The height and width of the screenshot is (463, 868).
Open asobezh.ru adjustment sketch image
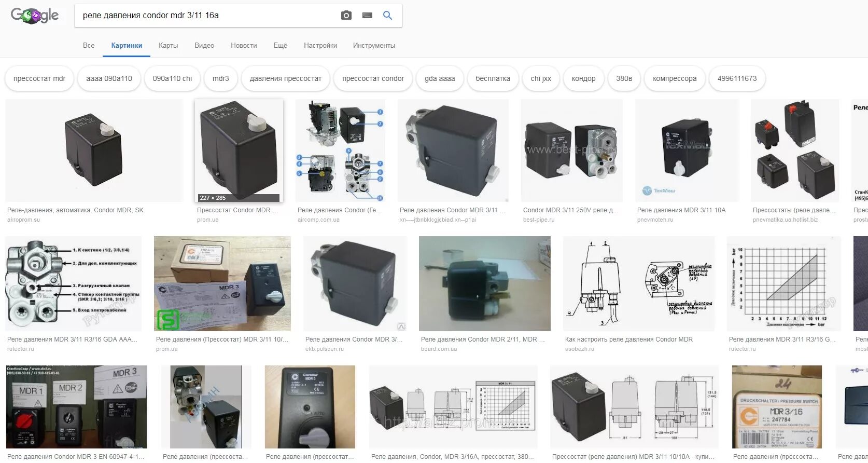point(639,283)
